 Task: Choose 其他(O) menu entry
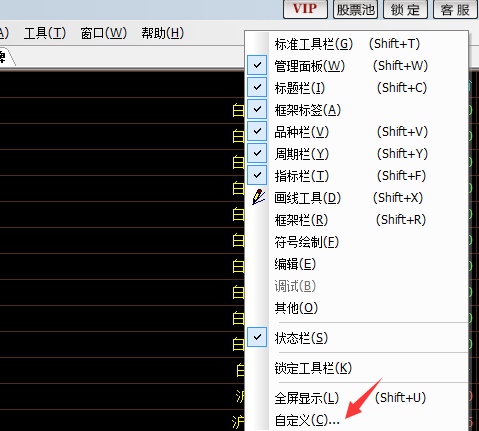point(357,308)
